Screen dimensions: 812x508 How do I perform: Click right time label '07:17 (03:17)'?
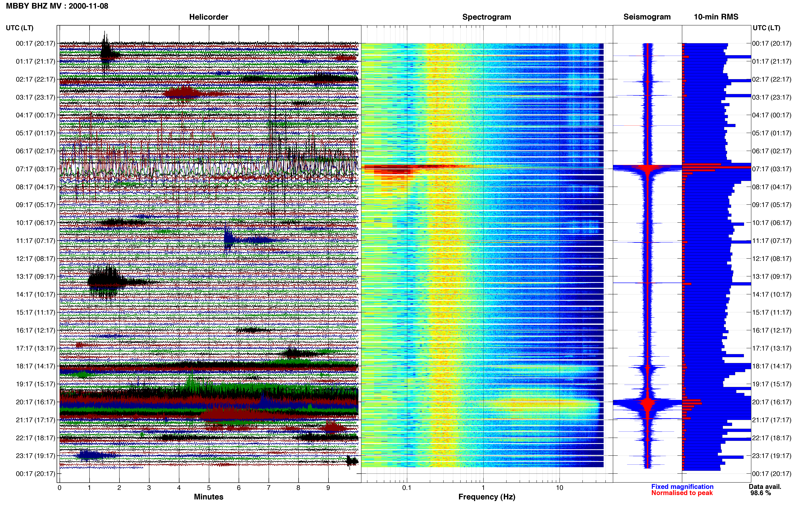pyautogui.click(x=771, y=169)
